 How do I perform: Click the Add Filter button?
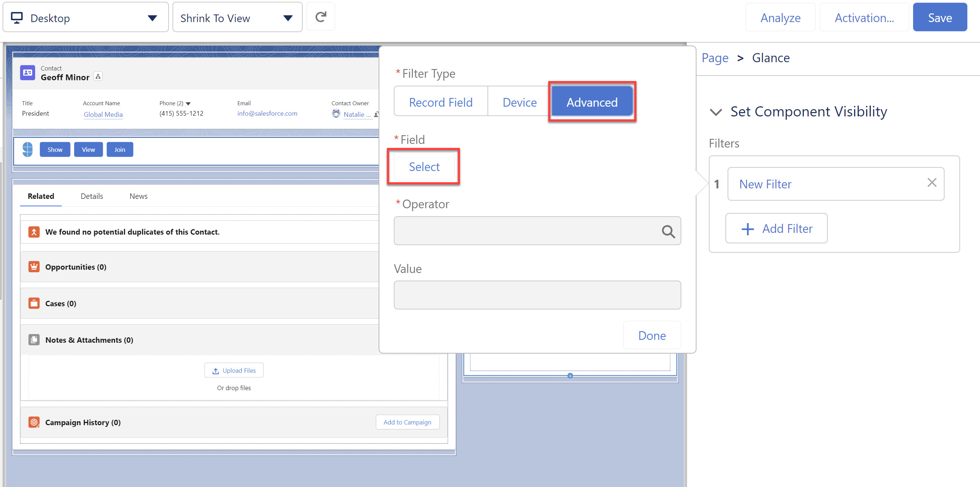click(x=776, y=228)
